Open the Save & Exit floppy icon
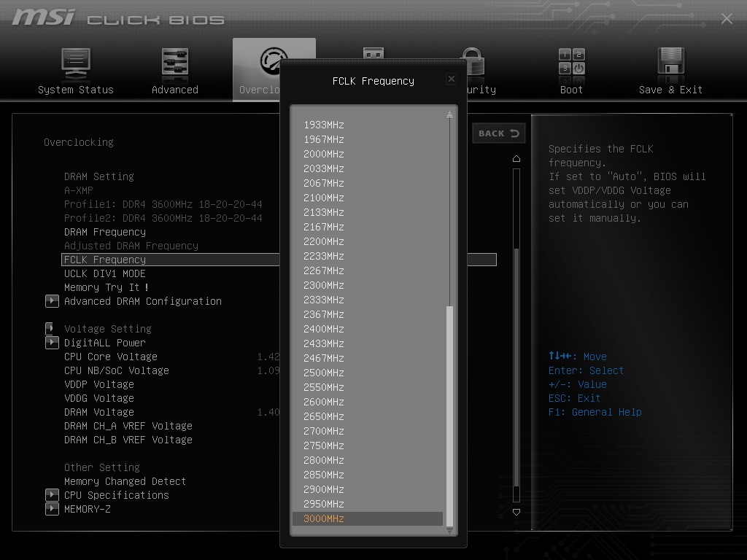The image size is (747, 560). [x=671, y=61]
